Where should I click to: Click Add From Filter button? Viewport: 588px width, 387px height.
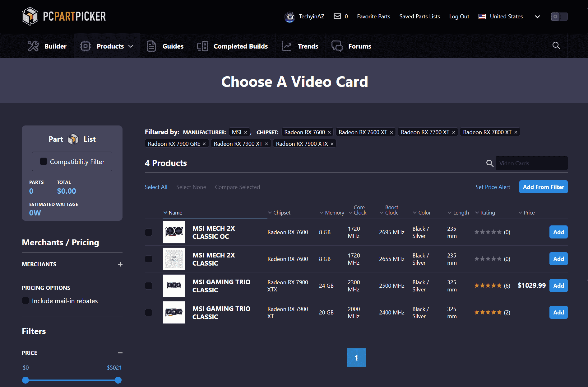543,187
